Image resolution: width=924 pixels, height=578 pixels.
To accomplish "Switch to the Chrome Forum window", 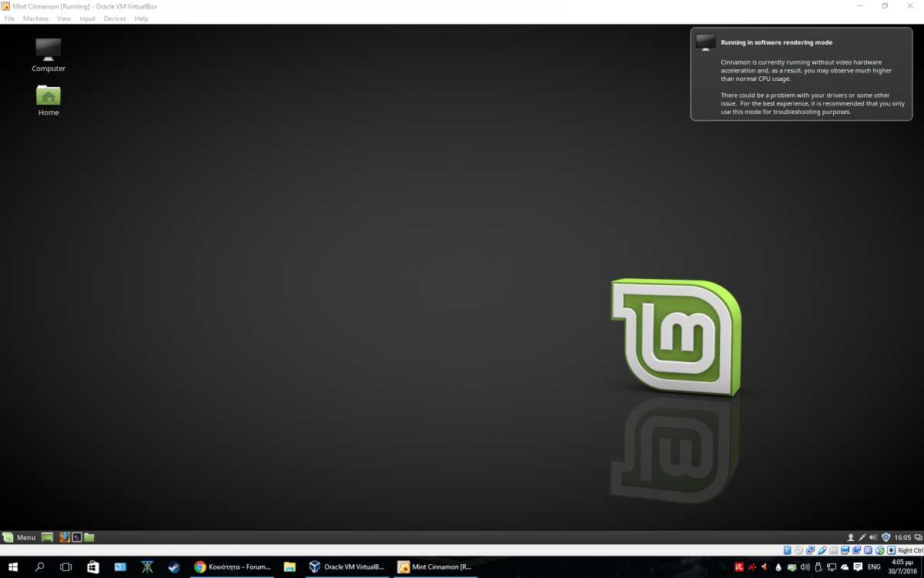I will click(x=233, y=567).
